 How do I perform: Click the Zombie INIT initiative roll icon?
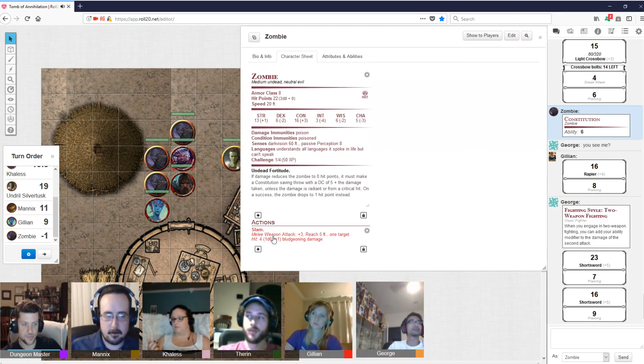tap(365, 94)
